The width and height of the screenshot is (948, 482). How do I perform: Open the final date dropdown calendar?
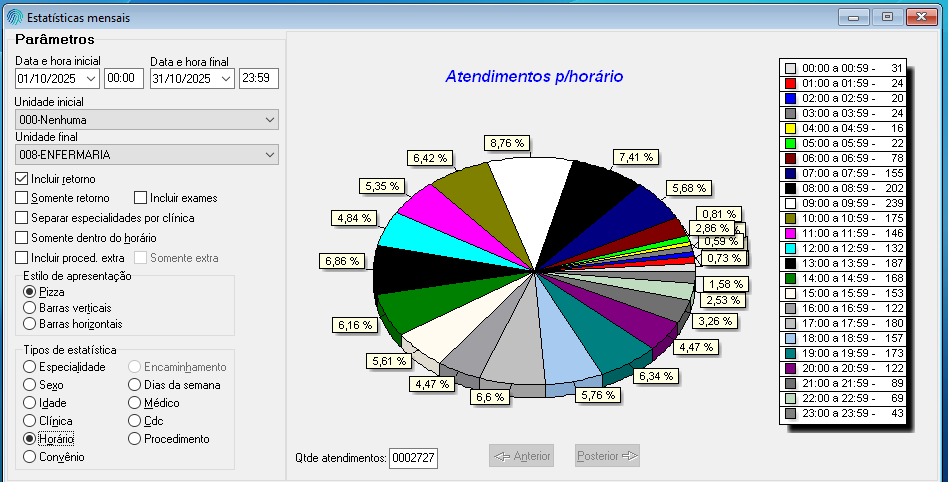pos(225,78)
